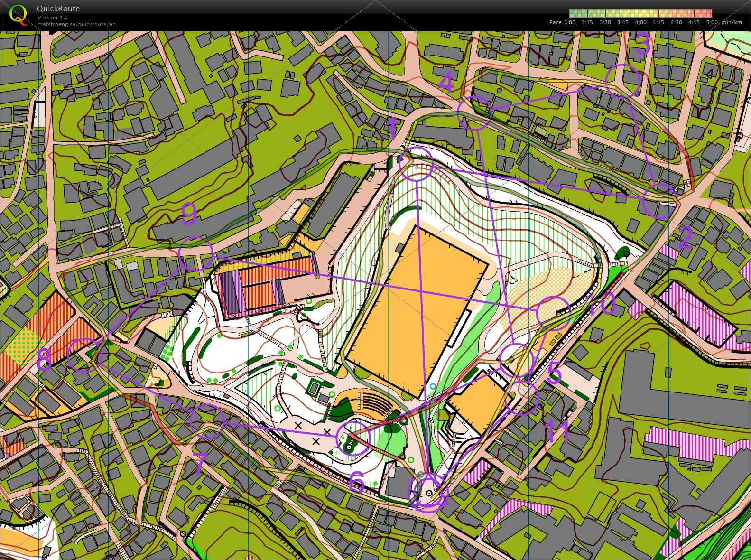This screenshot has height=560, width=751.
Task: Click control circle 2 on the map
Action: pos(659,202)
